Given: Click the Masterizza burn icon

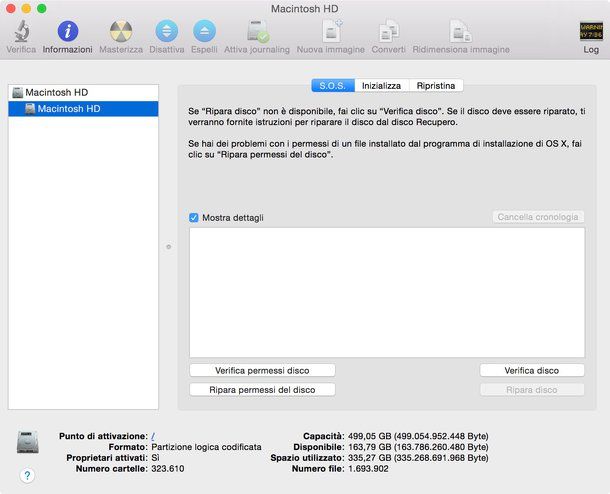Looking at the screenshot, I should point(121,31).
